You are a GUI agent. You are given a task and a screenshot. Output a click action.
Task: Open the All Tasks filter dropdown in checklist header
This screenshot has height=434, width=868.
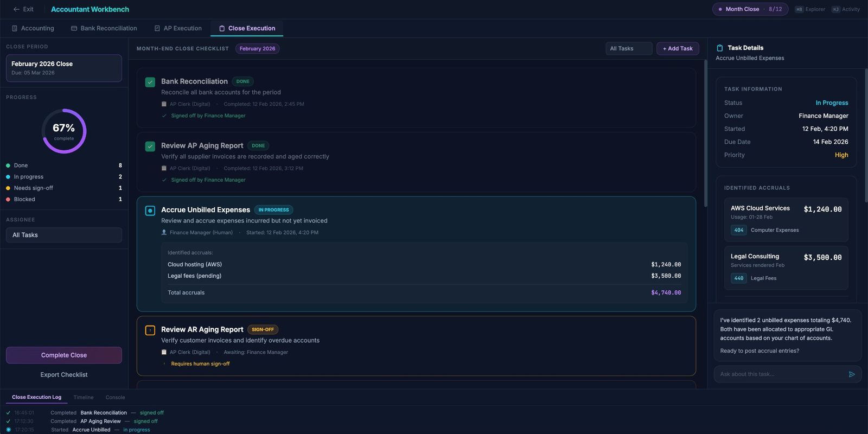(x=629, y=48)
